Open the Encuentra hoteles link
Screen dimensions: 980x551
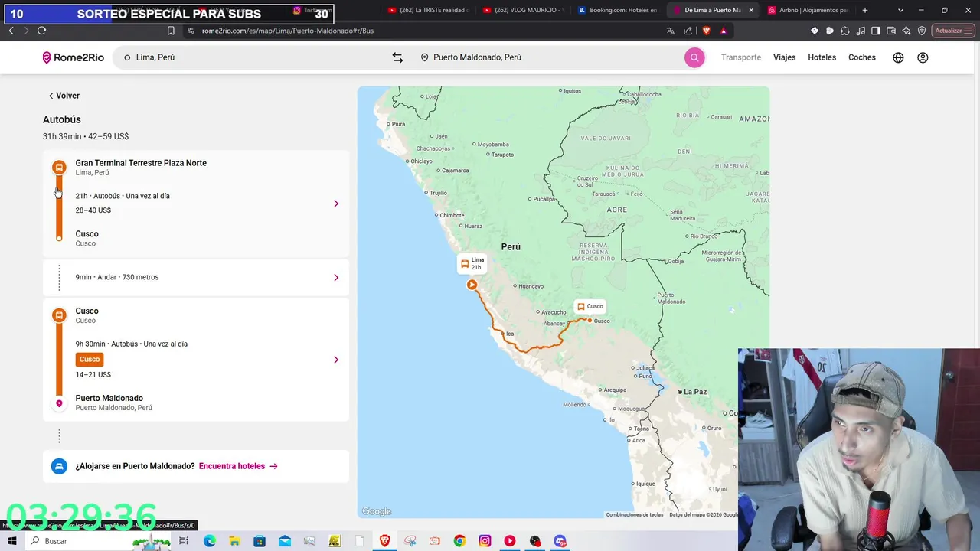coord(238,466)
